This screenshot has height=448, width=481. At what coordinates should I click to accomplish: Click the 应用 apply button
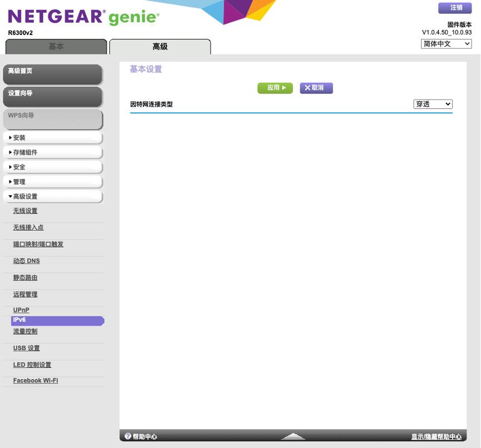point(275,88)
